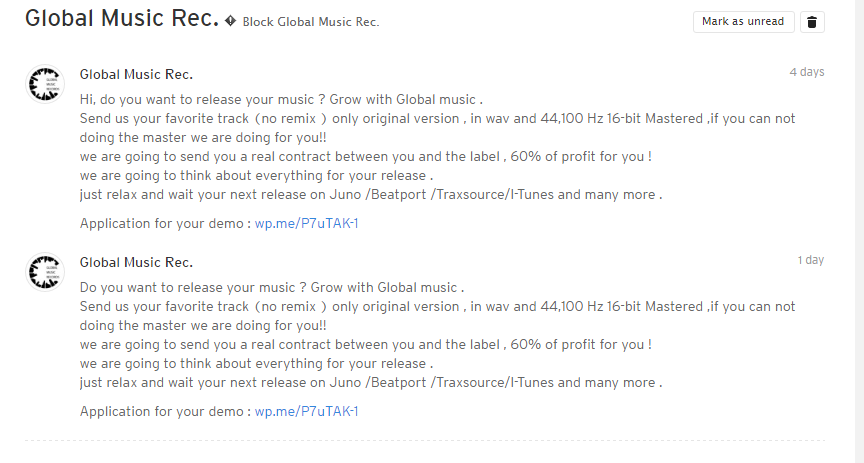This screenshot has height=463, width=864.
Task: Click the Juno /Beatport line in the 1 day message
Action: point(371,383)
